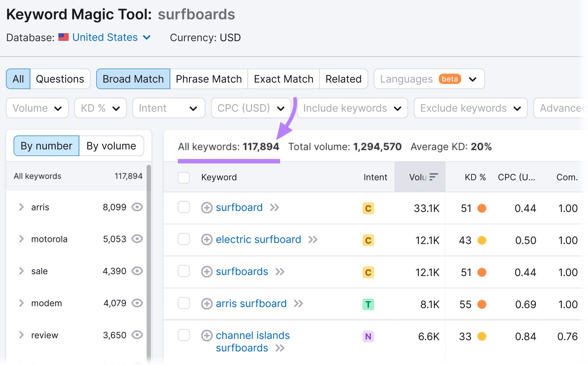The width and height of the screenshot is (588, 365).
Task: Open the Volume filter dropdown
Action: [37, 108]
